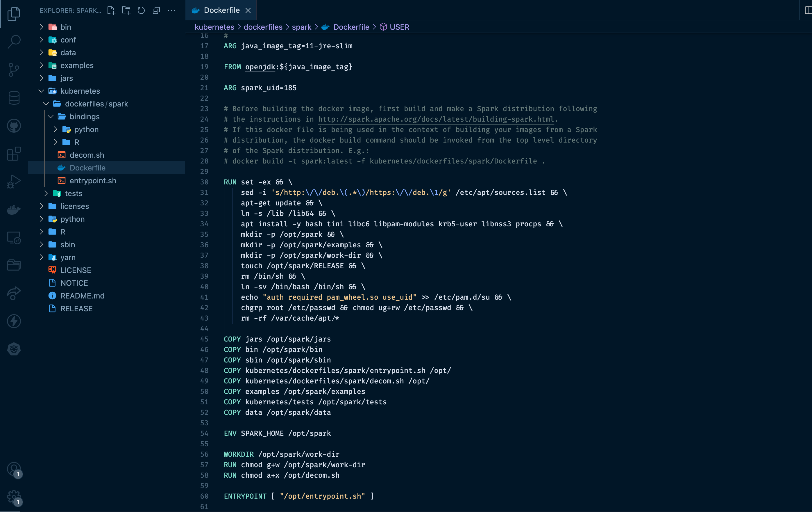Click the New File icon in Explorer
The image size is (812, 512).
click(x=111, y=10)
